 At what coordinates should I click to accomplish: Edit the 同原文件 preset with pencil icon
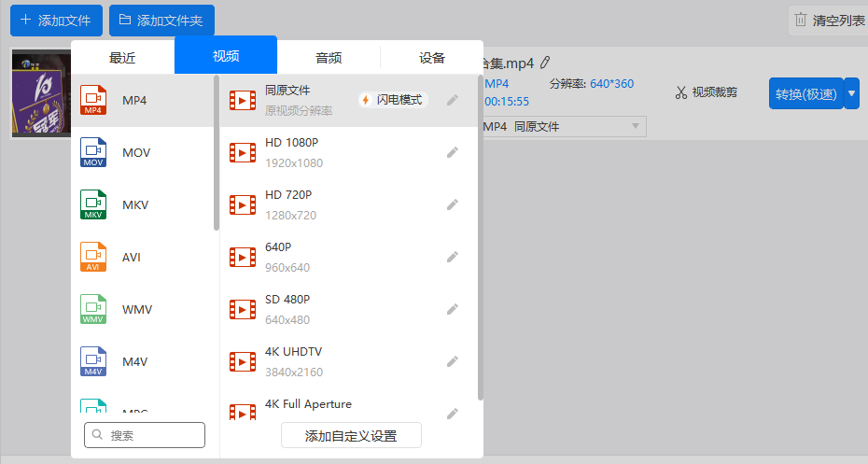pos(453,100)
